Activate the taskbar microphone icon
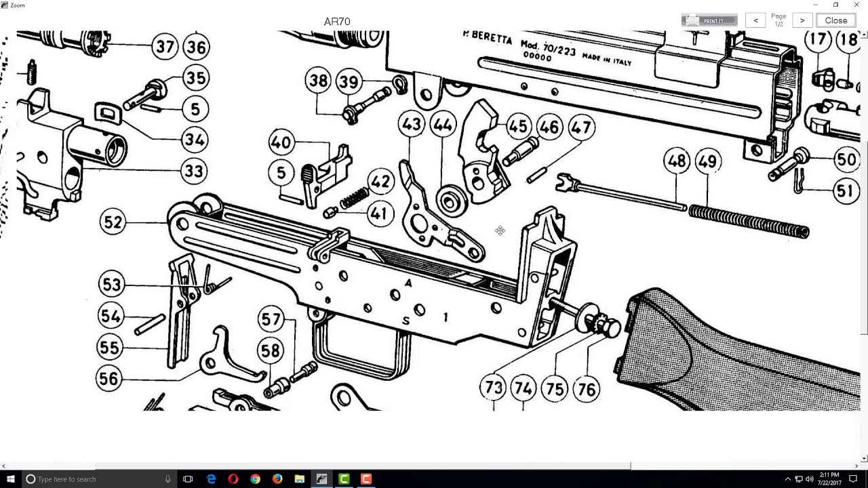868x488 pixels. click(x=167, y=479)
